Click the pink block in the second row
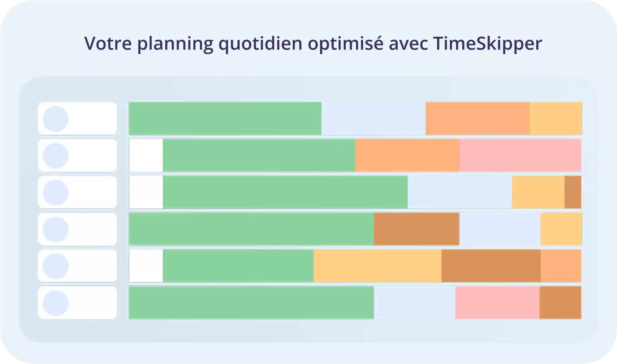 point(520,155)
